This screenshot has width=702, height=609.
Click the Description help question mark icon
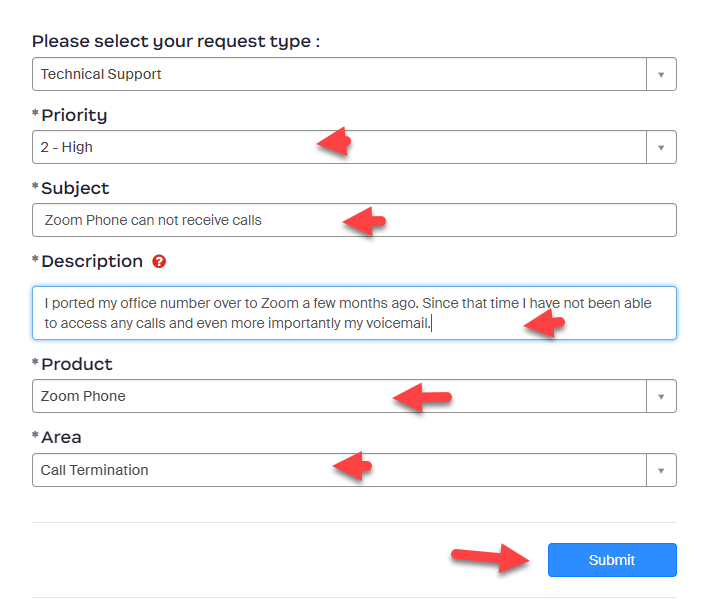pyautogui.click(x=159, y=262)
